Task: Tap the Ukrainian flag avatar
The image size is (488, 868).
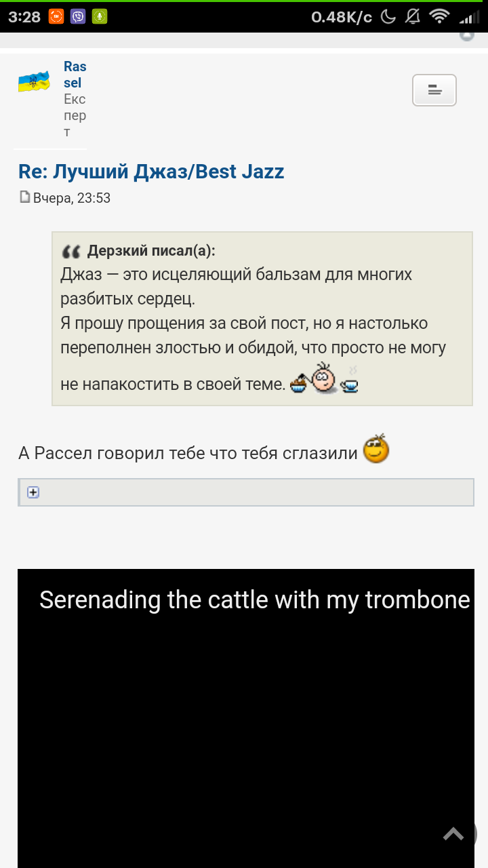Action: (34, 82)
